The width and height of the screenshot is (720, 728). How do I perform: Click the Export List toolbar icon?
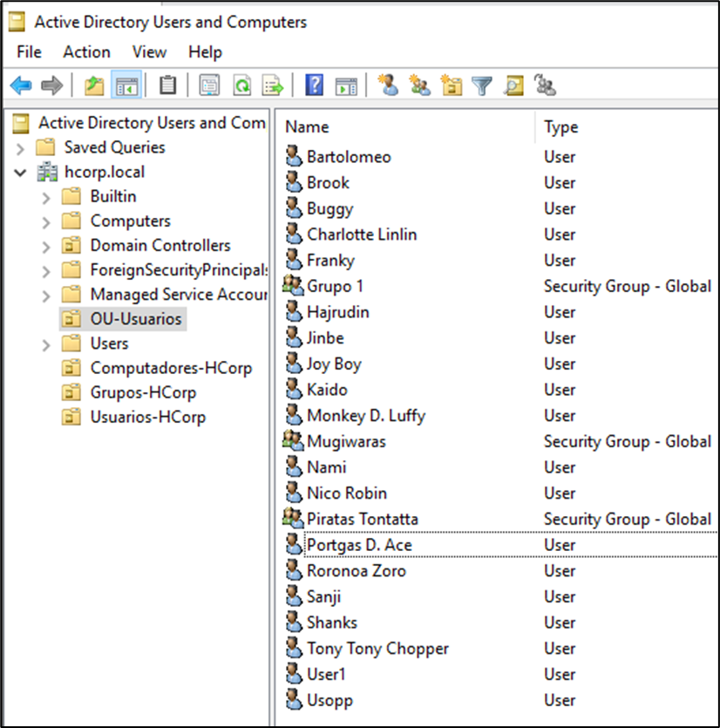pyautogui.click(x=274, y=85)
